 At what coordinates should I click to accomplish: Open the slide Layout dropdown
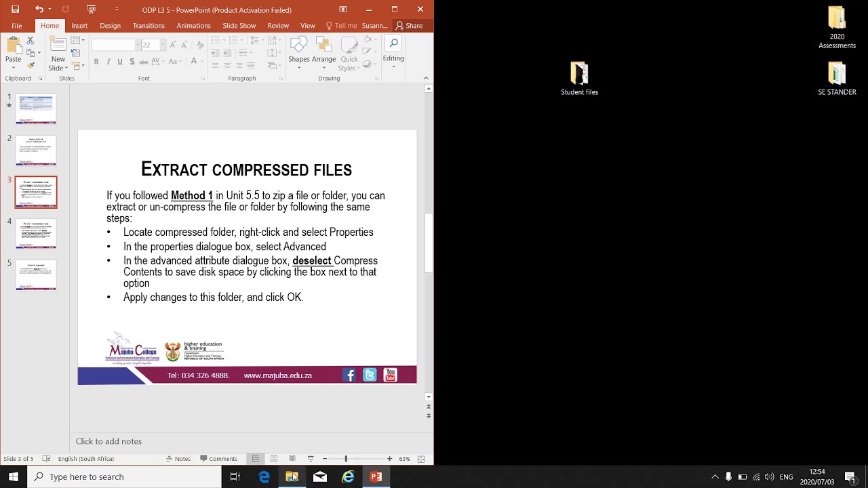coord(77,41)
